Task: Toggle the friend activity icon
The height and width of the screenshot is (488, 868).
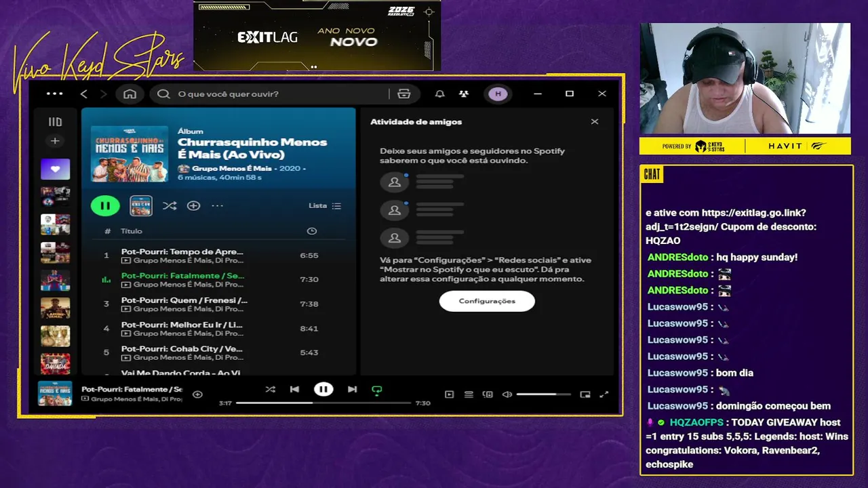Action: pyautogui.click(x=463, y=94)
